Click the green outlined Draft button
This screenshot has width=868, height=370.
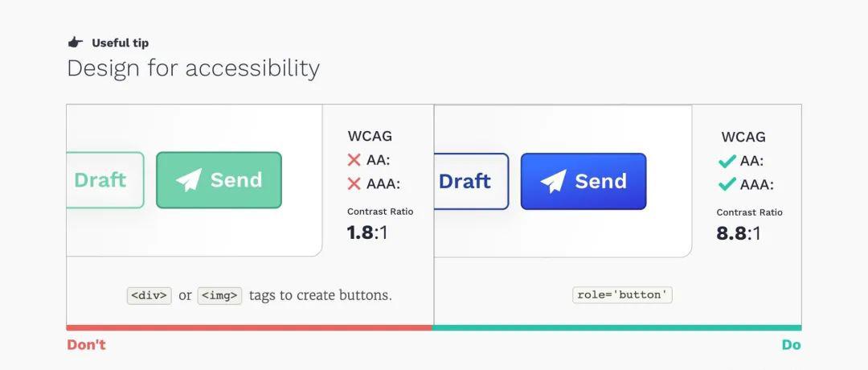[105, 180]
